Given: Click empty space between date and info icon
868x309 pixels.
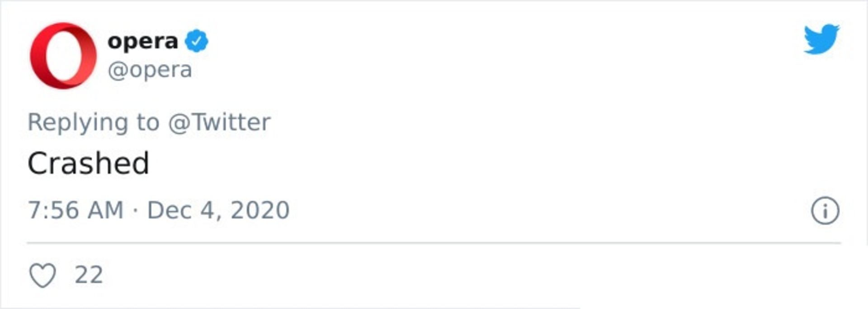Looking at the screenshot, I should (542, 210).
